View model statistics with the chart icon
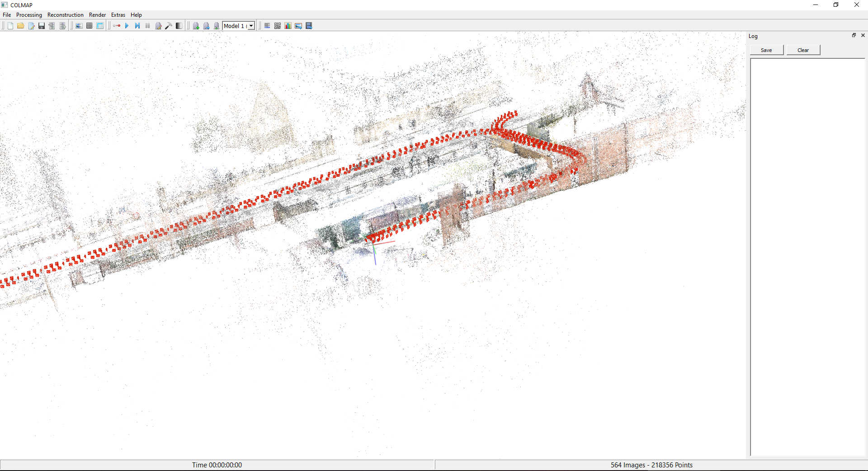868x471 pixels. pyautogui.click(x=288, y=26)
